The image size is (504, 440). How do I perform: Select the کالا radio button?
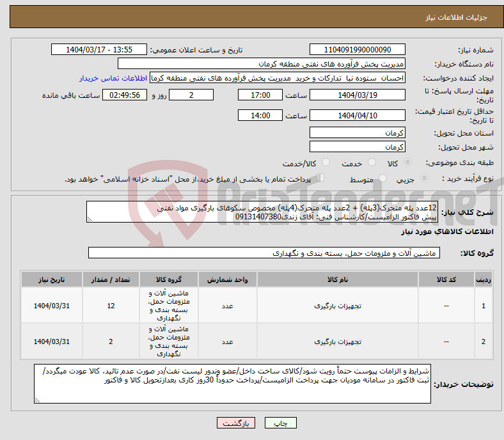(x=407, y=162)
